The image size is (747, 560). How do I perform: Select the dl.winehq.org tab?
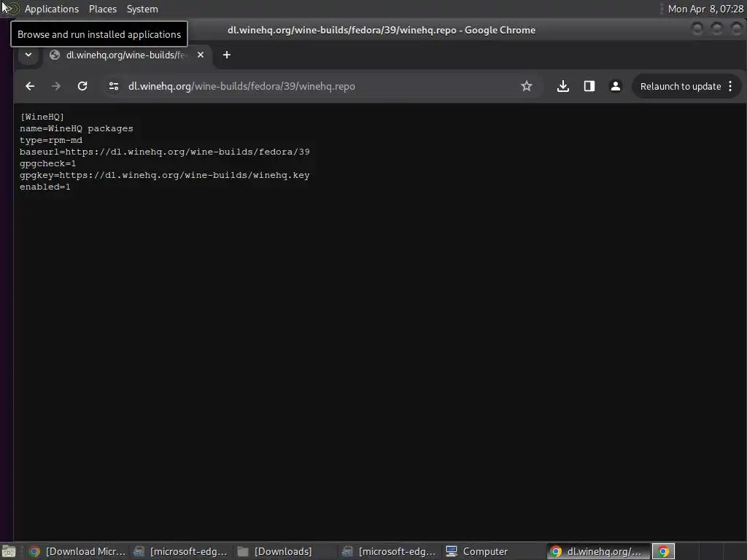coord(128,55)
